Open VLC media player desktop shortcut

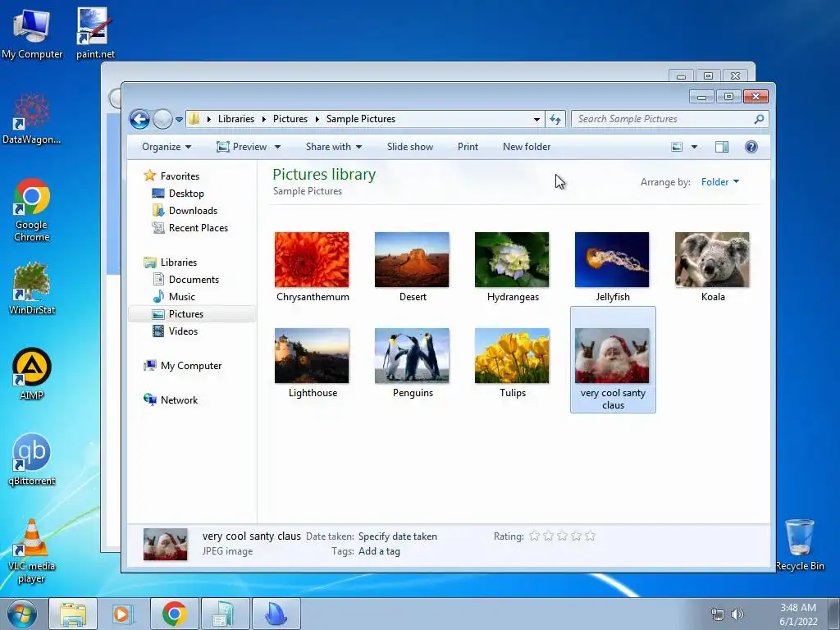point(32,551)
